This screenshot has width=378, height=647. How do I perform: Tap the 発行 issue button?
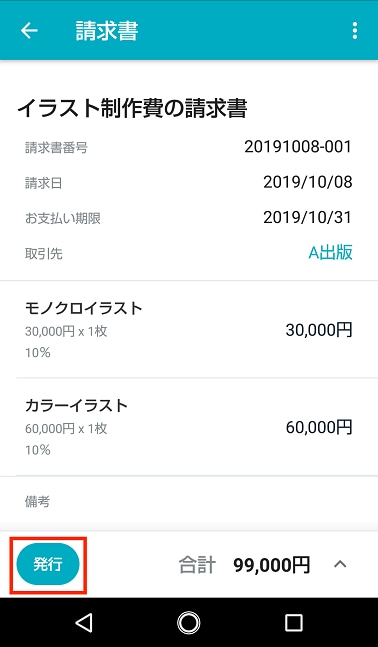point(48,564)
